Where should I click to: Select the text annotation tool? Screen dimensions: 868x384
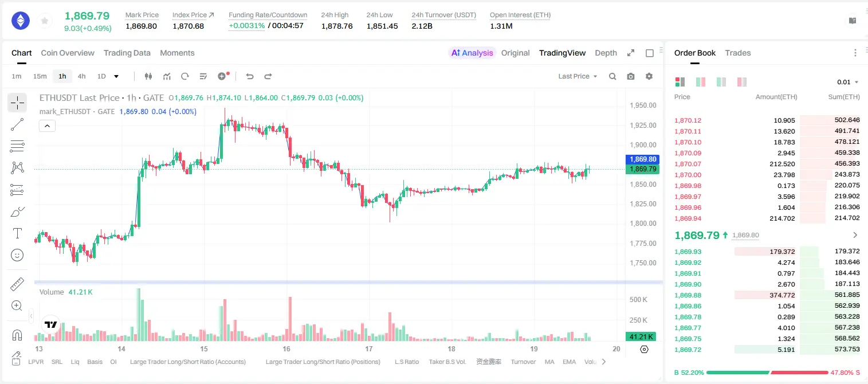pyautogui.click(x=17, y=233)
